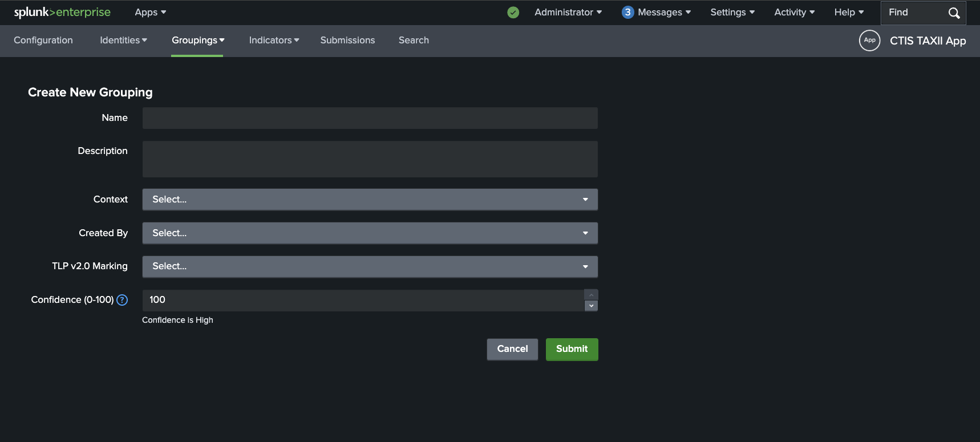Expand the Administrator user menu
Image resolution: width=980 pixels, height=442 pixels.
(x=568, y=13)
